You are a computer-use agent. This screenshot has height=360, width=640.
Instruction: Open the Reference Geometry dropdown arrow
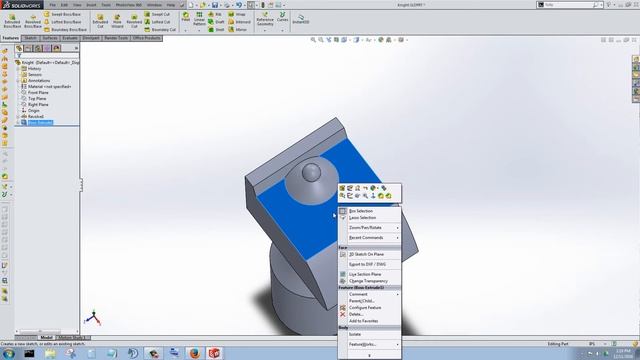265,31
